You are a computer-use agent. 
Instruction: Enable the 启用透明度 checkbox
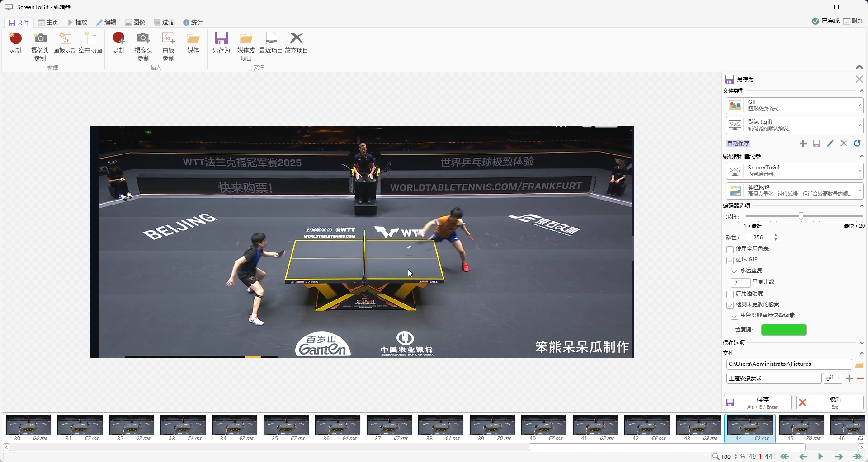(730, 294)
